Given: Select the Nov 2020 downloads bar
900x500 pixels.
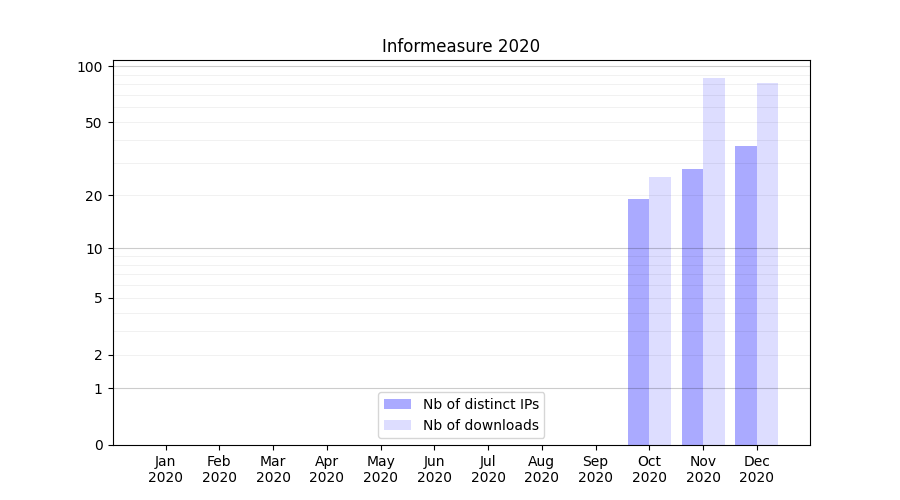Looking at the screenshot, I should pos(714,261).
